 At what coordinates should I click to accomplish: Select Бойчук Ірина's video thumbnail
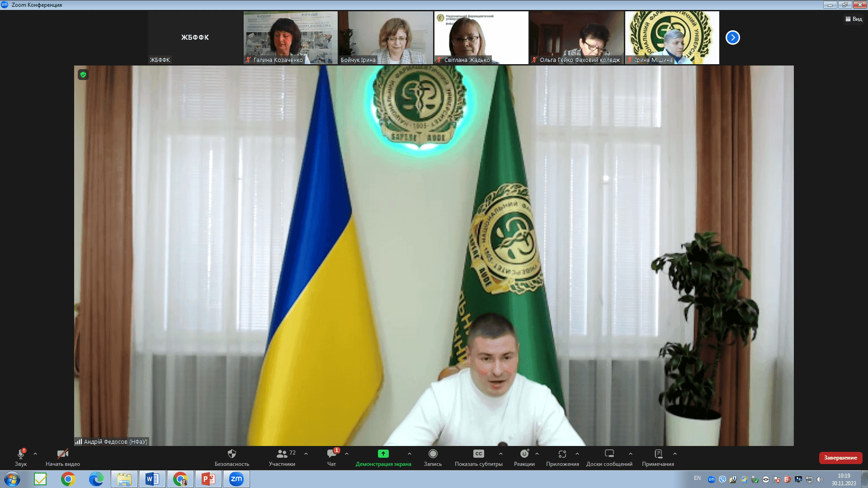[386, 38]
